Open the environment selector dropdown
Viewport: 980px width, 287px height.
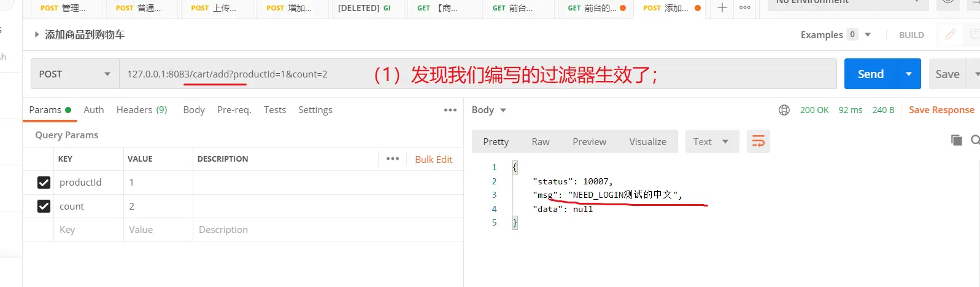click(x=848, y=3)
